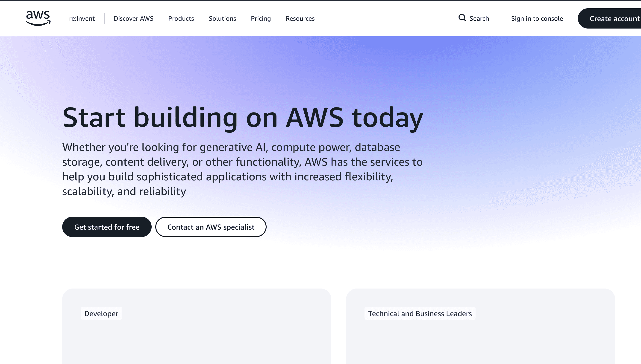Open the Pricing menu item
This screenshot has height=364, width=641.
coord(261,18)
